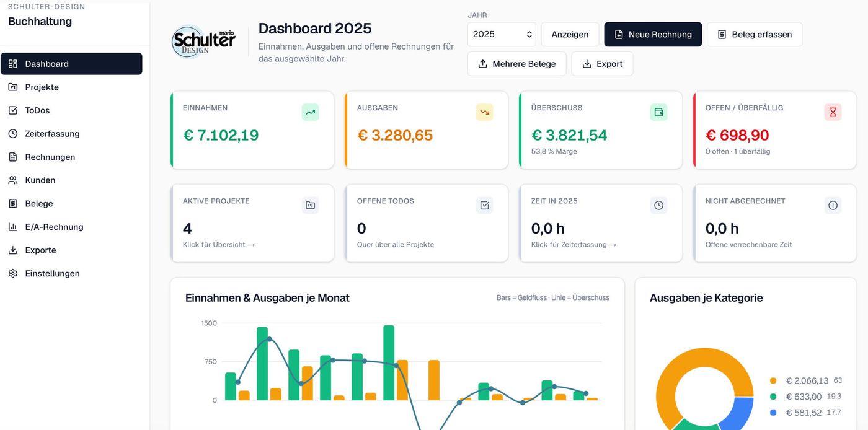Screen dimensions: 868x430
Task: Click the € 698,90 overdue amount
Action: point(737,135)
